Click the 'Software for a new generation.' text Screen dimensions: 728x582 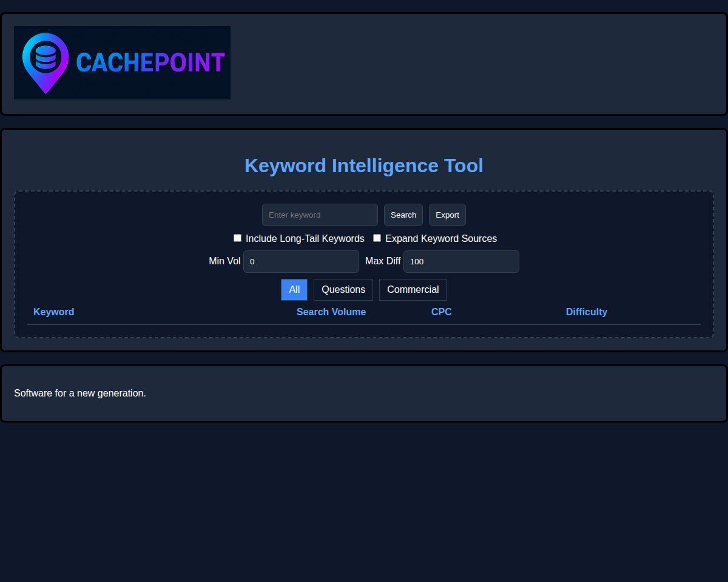[80, 393]
